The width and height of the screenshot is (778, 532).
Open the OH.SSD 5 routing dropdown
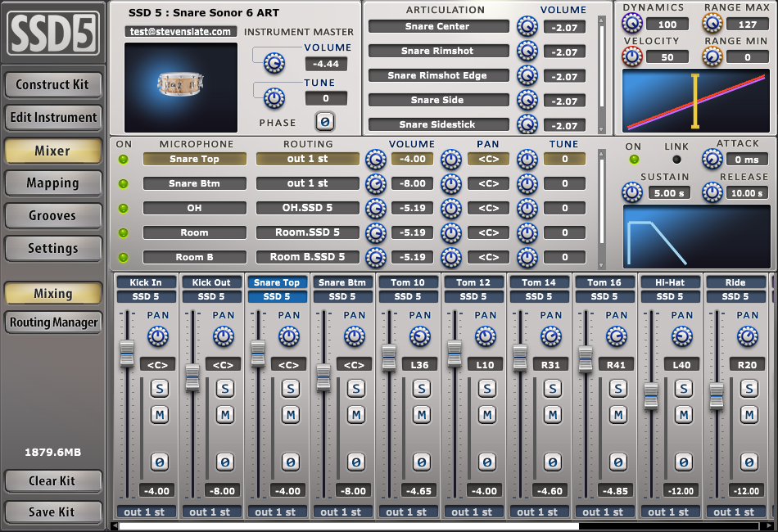coord(308,208)
